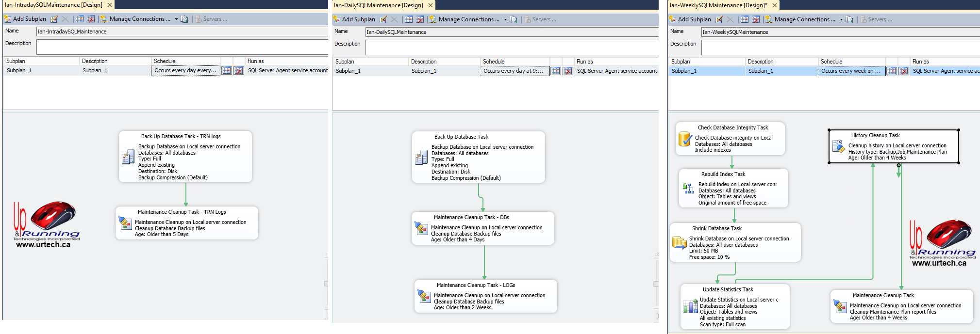Open Manage Connections dropdown arrow in Weekly toolbar
The width and height of the screenshot is (980, 334).
pyautogui.click(x=841, y=20)
